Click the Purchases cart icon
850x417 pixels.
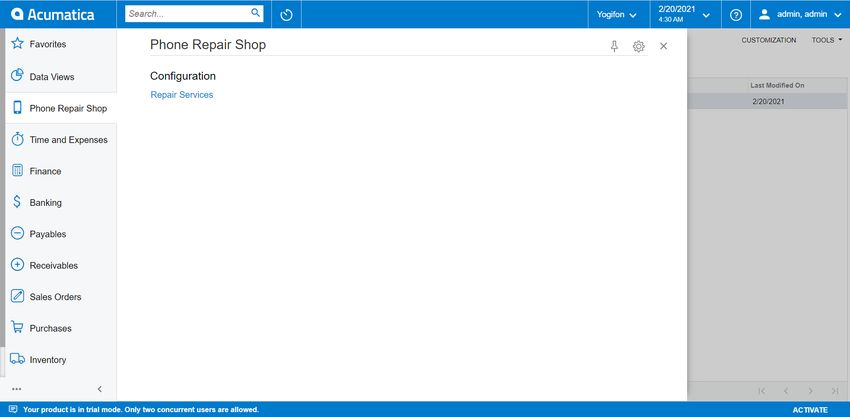[17, 327]
